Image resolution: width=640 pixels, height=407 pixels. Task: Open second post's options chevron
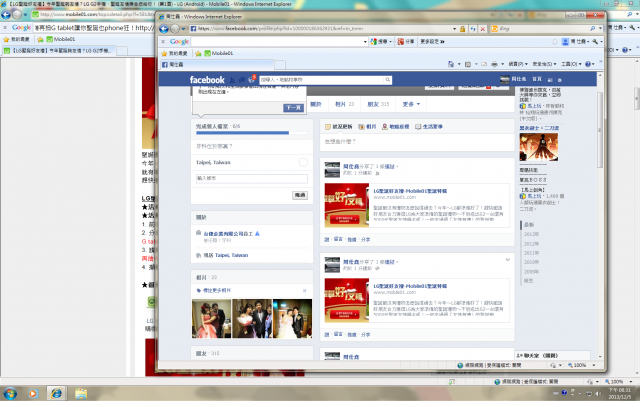point(507,260)
